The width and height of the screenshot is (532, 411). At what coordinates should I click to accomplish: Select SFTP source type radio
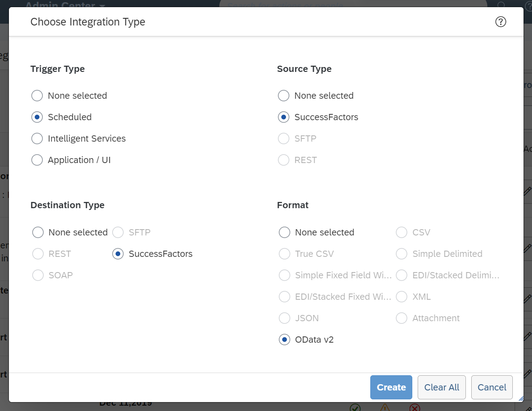(284, 138)
